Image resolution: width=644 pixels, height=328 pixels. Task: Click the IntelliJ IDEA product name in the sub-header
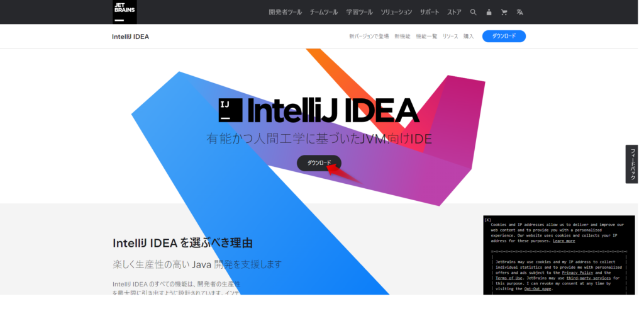[130, 37]
